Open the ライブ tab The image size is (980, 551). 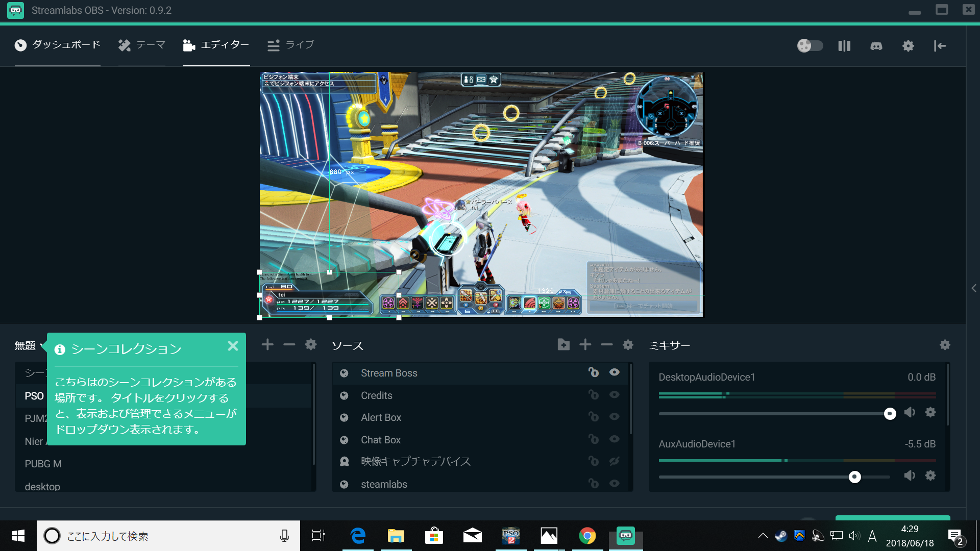(x=291, y=45)
